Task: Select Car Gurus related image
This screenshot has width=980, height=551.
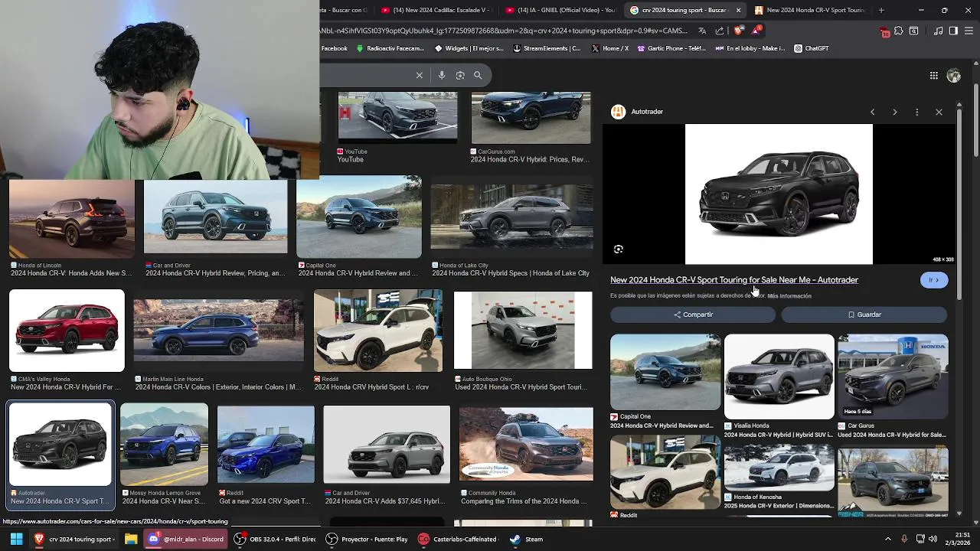Action: click(x=893, y=377)
